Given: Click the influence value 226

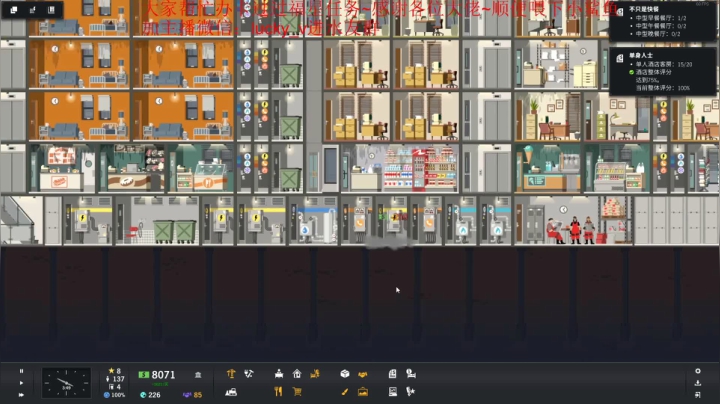Looking at the screenshot, I should (150, 395).
